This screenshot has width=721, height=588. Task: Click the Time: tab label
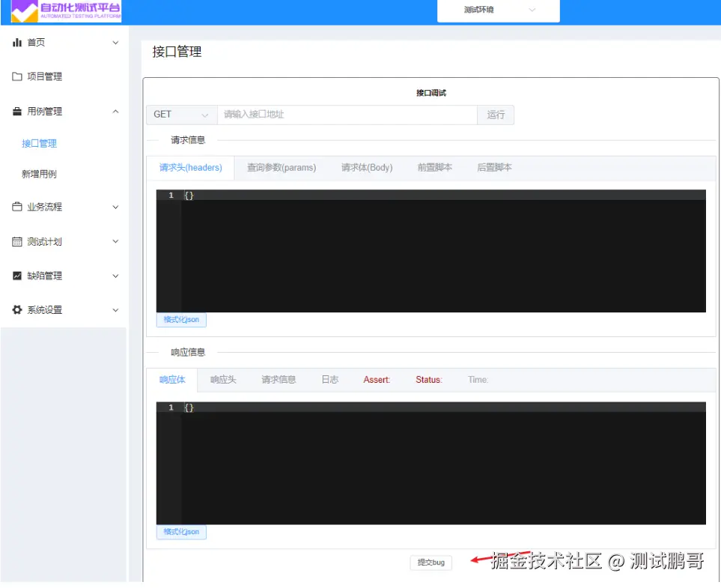478,380
